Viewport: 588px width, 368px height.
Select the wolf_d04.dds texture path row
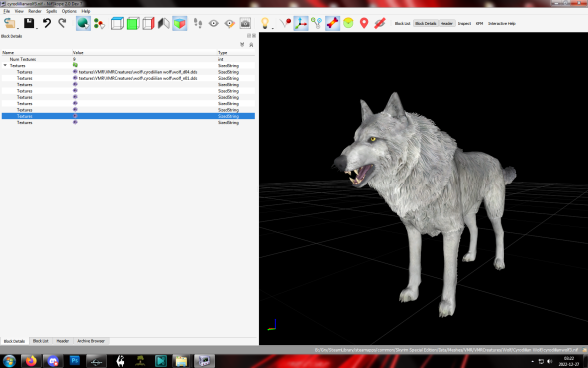129,72
